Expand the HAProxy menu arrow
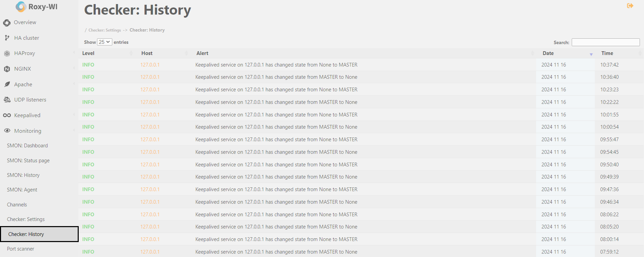 [x=74, y=53]
